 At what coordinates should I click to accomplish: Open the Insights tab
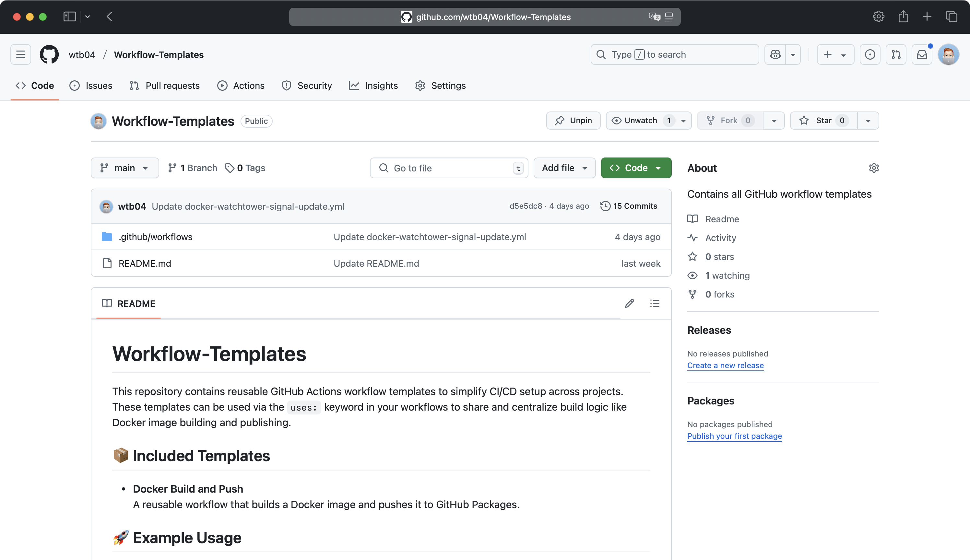[373, 86]
